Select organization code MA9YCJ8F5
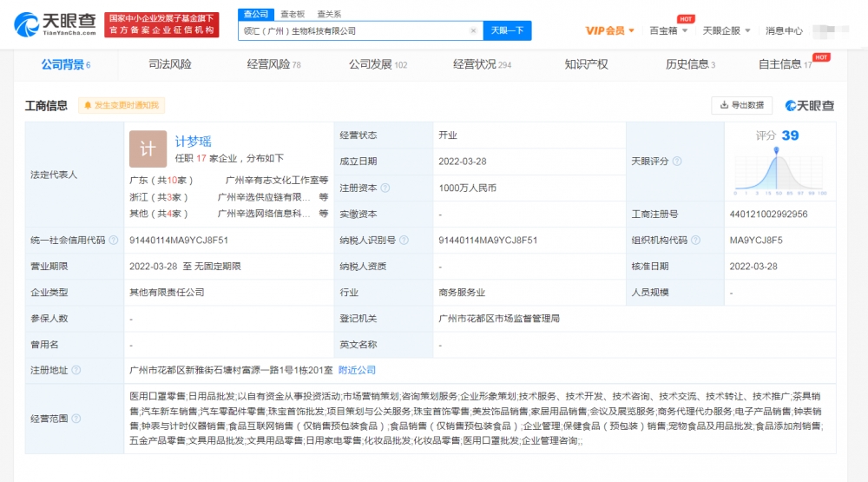 (756, 240)
